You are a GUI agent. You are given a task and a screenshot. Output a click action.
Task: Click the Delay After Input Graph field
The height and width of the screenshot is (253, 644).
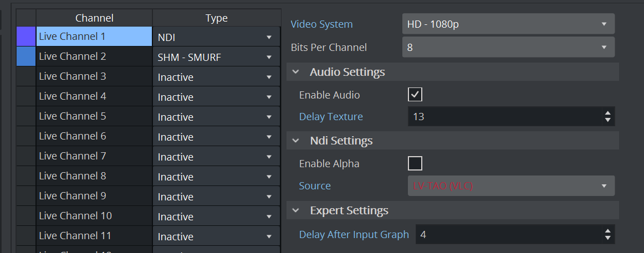(507, 235)
